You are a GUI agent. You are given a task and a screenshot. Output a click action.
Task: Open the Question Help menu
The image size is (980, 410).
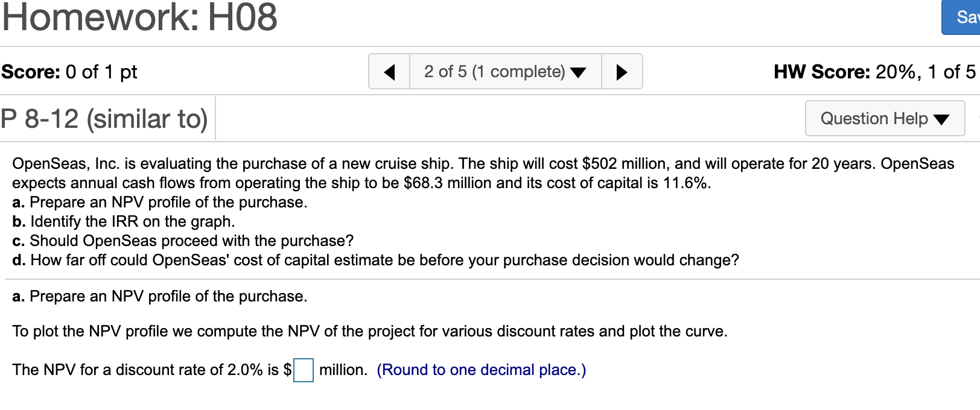(884, 119)
